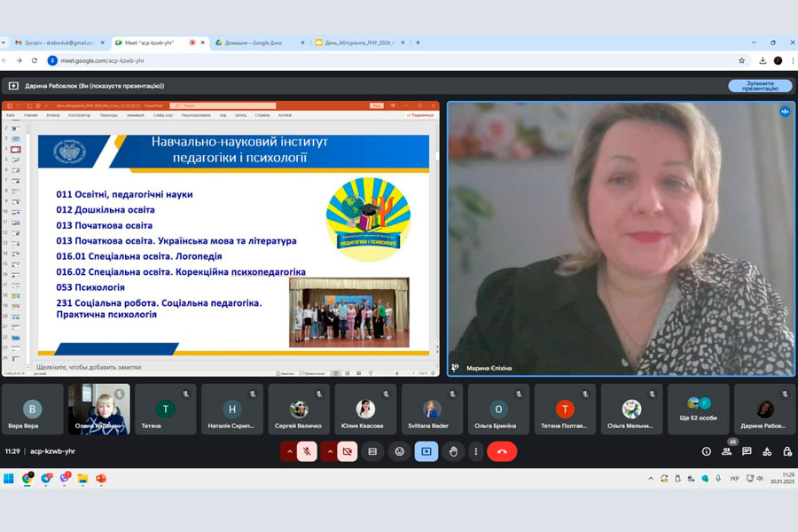
Task: Open the in-call chat panel
Action: click(747, 451)
